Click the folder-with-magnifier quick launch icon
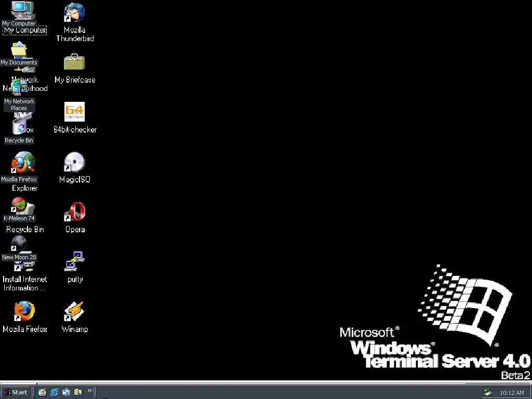Viewport: 532px width, 399px height. 78,393
